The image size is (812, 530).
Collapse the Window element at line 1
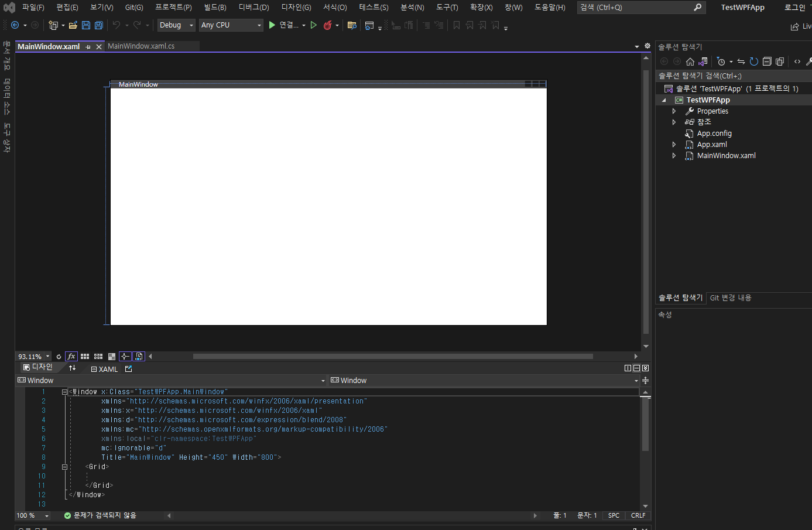(x=64, y=392)
